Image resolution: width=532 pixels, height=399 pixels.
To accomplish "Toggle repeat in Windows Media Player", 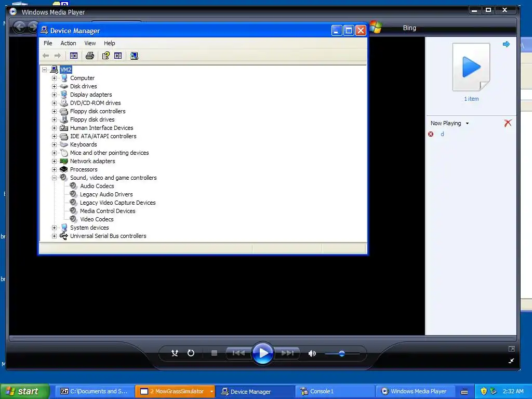I will click(191, 353).
